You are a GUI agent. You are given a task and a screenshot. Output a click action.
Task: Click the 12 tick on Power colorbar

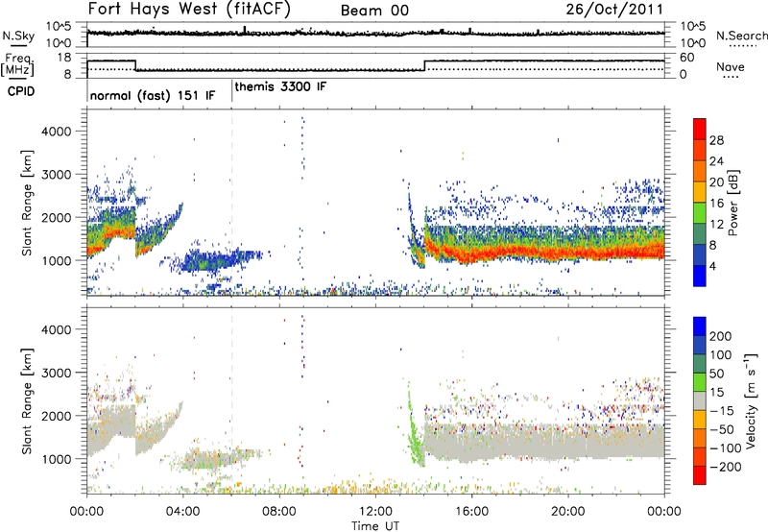tap(716, 225)
